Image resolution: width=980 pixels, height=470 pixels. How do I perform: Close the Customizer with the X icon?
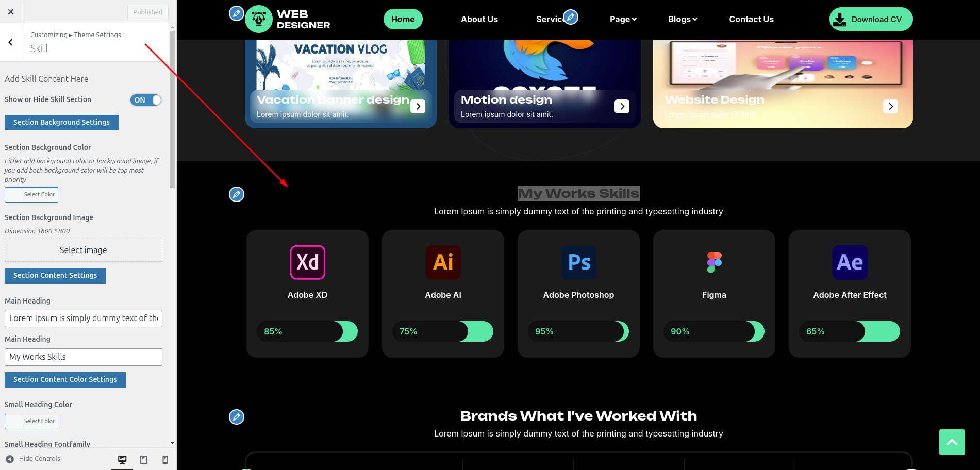pos(11,12)
